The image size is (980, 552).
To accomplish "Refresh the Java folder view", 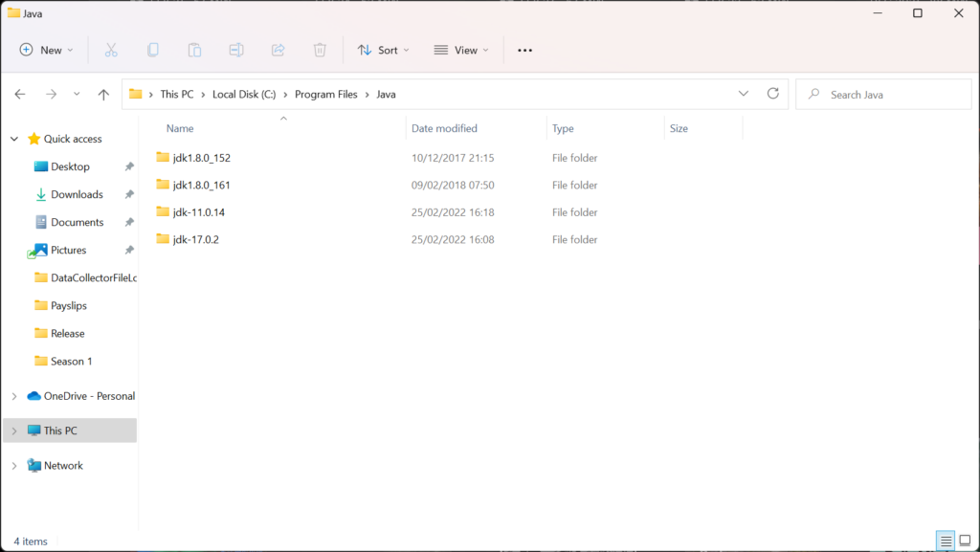I will tap(773, 94).
